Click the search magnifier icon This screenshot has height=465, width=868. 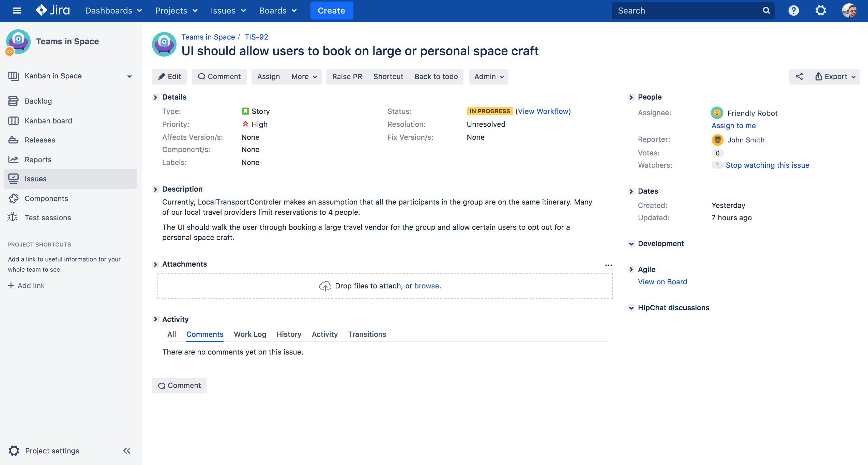[766, 11]
